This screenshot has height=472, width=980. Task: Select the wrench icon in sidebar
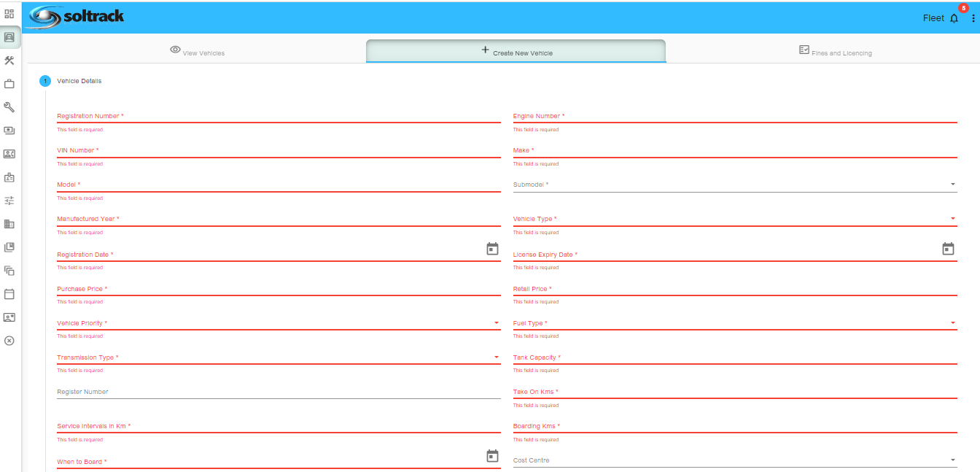(x=9, y=107)
